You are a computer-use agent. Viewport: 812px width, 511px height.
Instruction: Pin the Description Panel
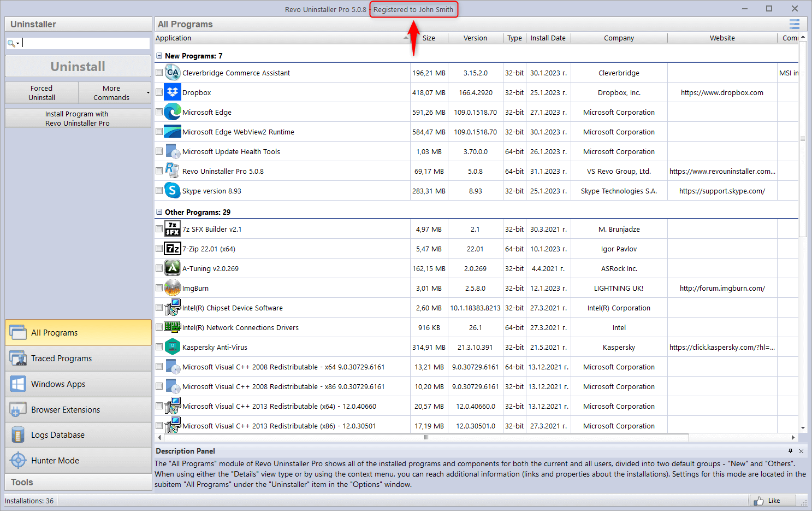pyautogui.click(x=790, y=451)
